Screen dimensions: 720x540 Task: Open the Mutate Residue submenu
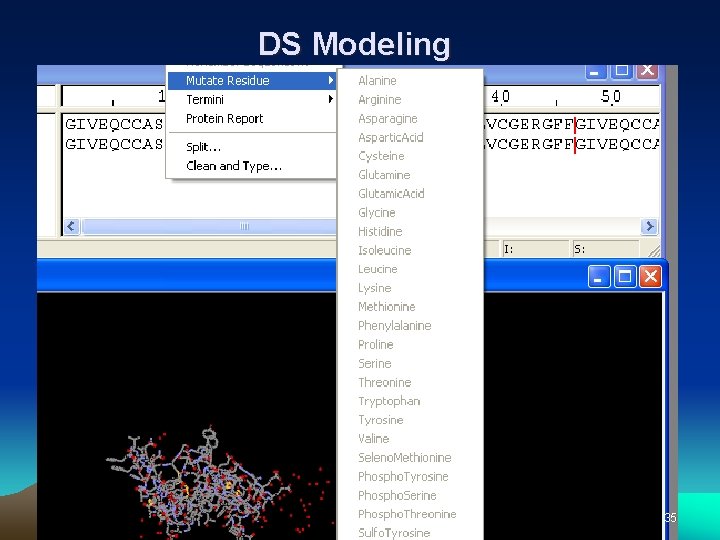click(x=252, y=81)
